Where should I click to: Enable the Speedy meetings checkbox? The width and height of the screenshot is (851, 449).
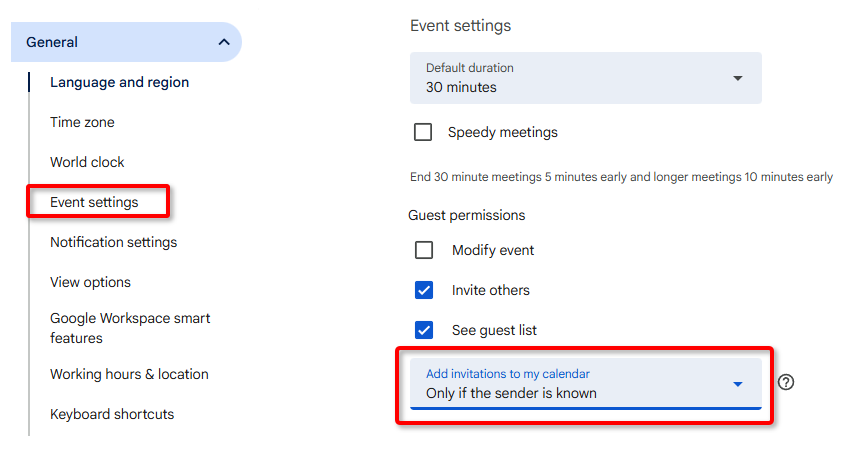(x=423, y=132)
